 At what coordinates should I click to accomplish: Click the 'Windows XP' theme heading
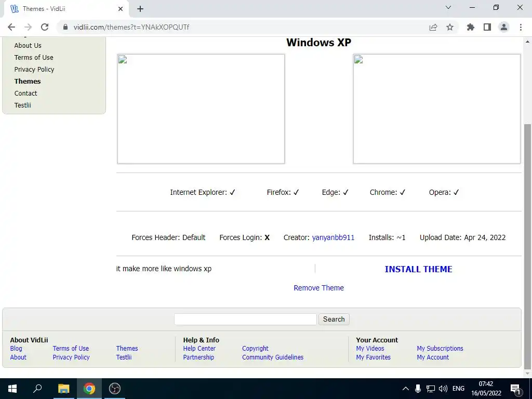click(318, 43)
